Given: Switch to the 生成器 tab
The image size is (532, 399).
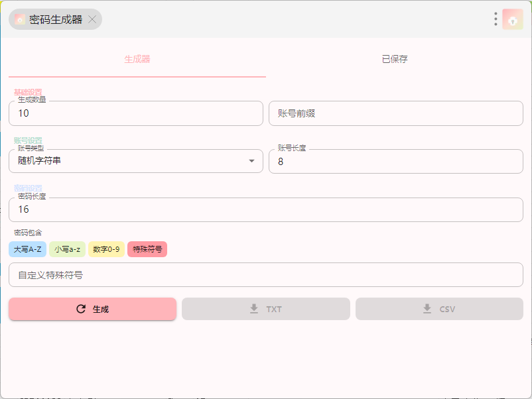Looking at the screenshot, I should 137,59.
